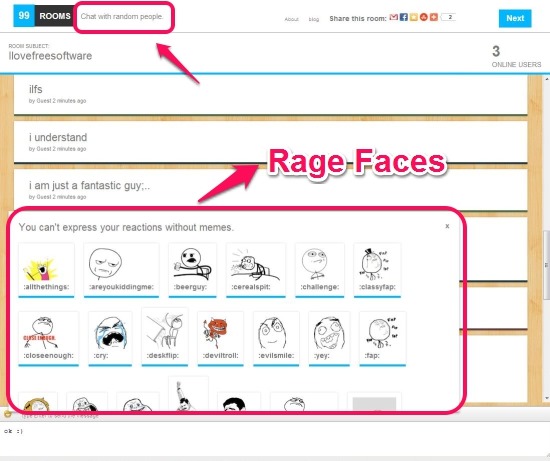Insert the :classyfap: meme
Screen dimensions: 550x461
(377, 270)
